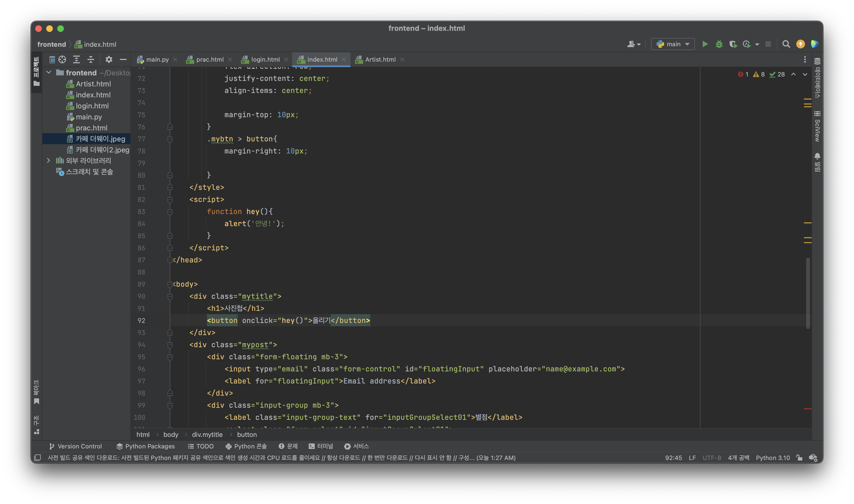854x504 pixels.
Task: Open the 터미널 tool window tab
Action: click(x=321, y=446)
